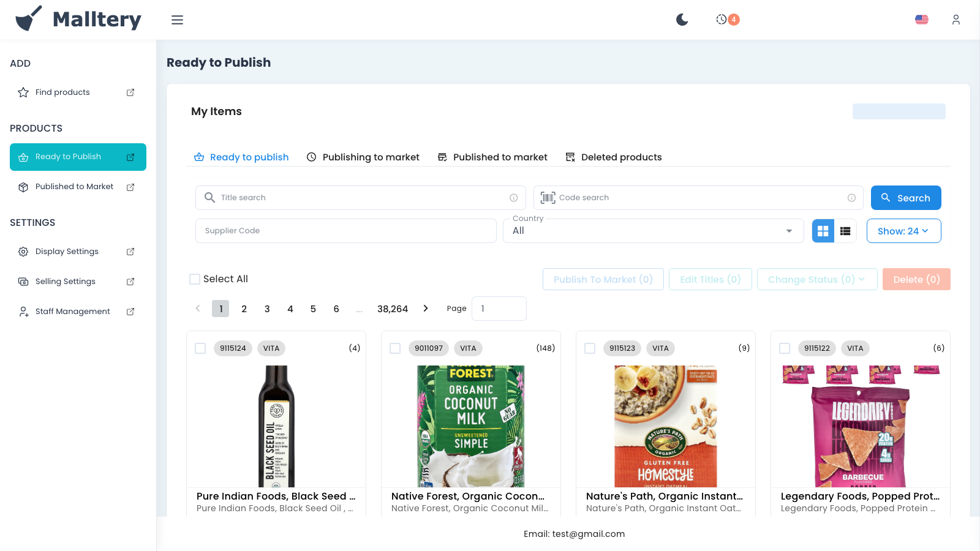Viewport: 980px width, 551px height.
Task: Click the box icon beside Published to Market
Action: (23, 187)
